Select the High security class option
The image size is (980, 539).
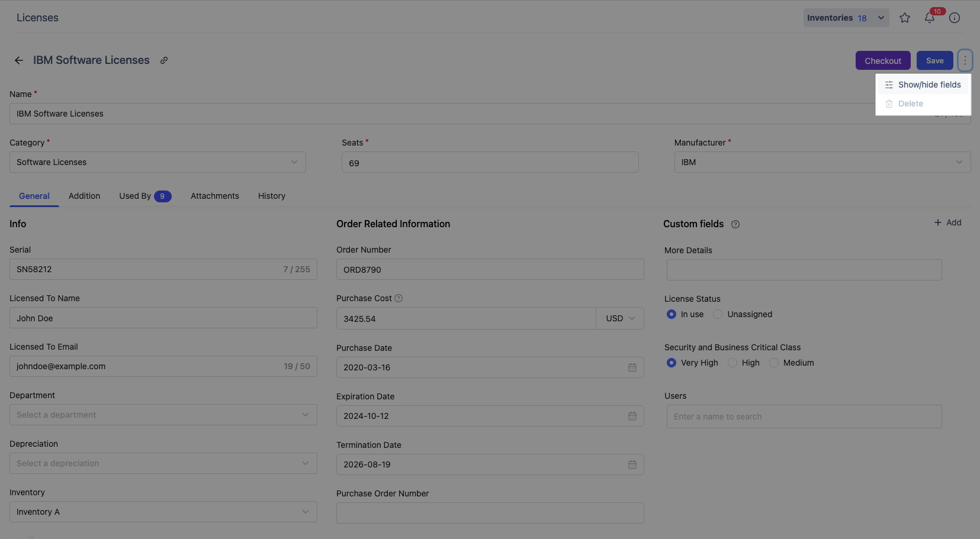coord(732,363)
